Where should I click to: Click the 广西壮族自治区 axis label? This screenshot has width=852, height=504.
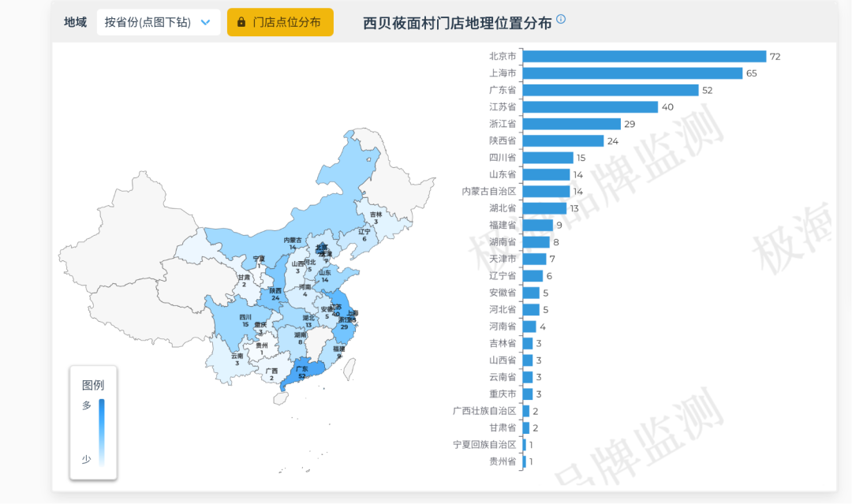(484, 411)
